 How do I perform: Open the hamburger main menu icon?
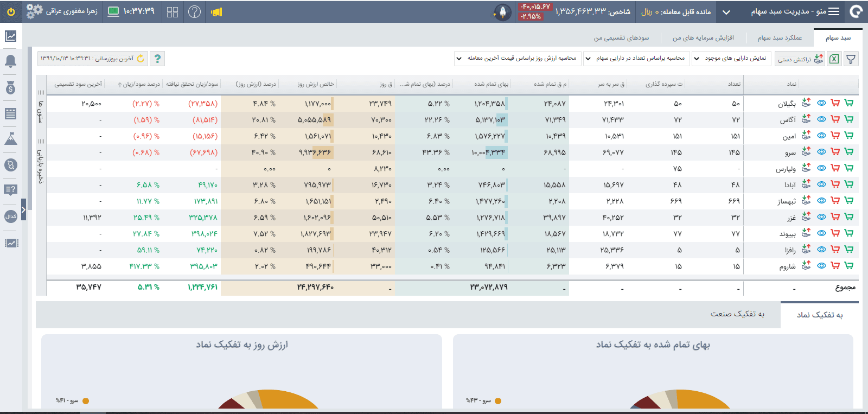834,11
